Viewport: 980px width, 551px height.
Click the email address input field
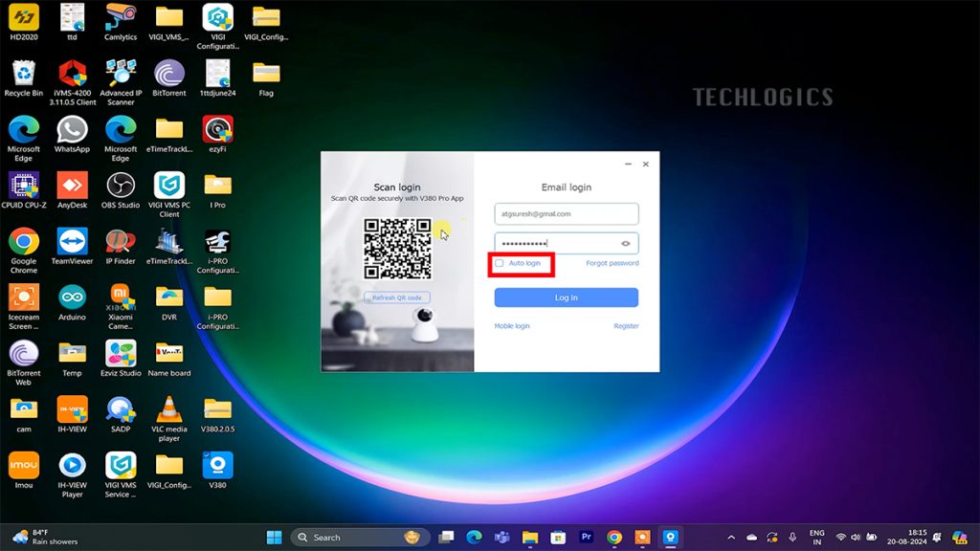point(566,214)
